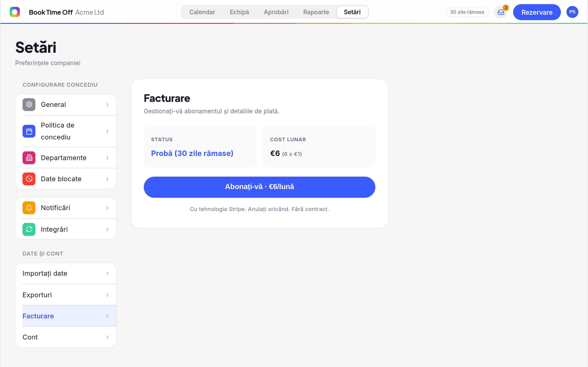The image size is (588, 367).
Task: Click the Departamente building icon
Action: [29, 158]
